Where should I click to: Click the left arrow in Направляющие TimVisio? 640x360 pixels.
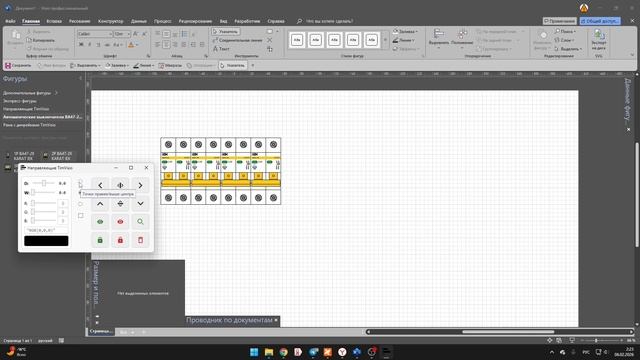click(x=100, y=185)
